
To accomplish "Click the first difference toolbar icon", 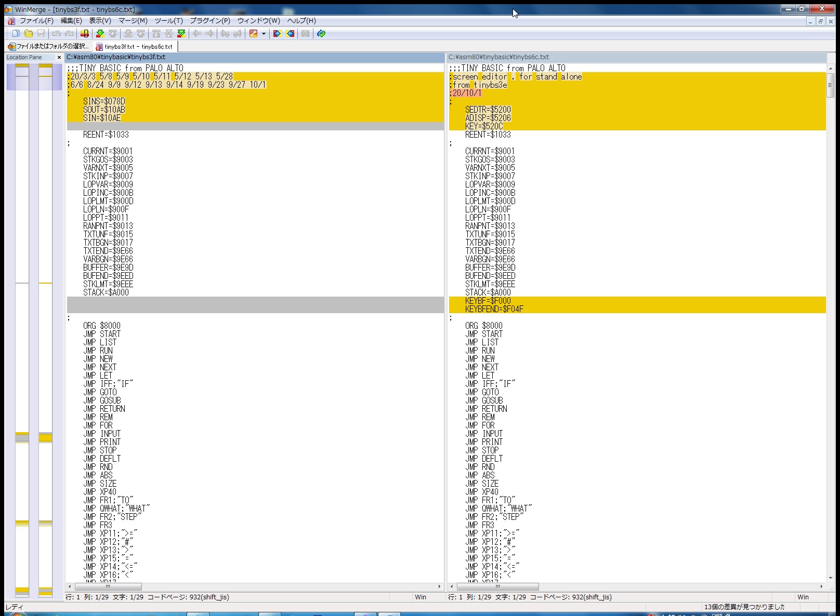I will (x=156, y=34).
